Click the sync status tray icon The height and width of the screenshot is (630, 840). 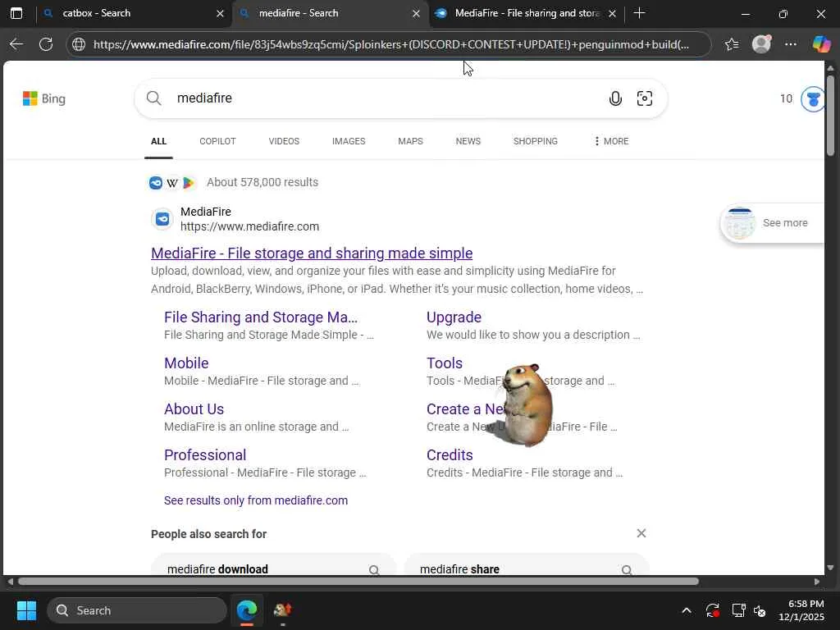point(713,610)
